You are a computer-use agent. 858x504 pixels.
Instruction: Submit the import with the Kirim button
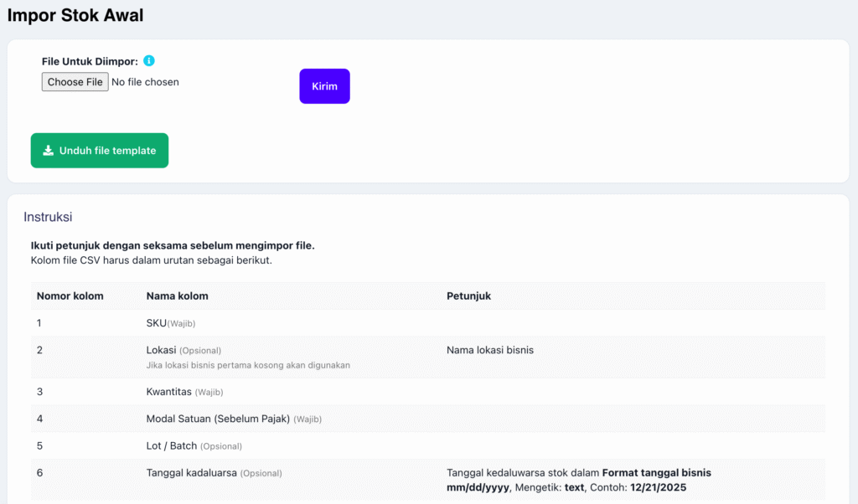(324, 86)
